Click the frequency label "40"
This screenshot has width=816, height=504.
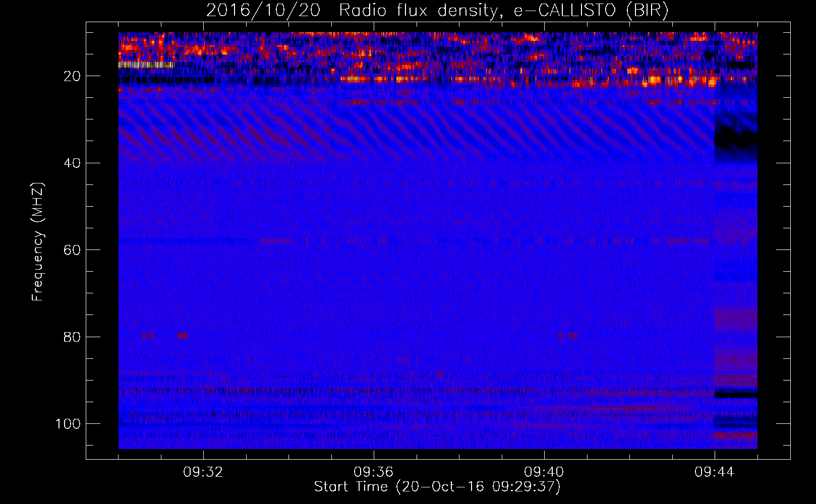pos(72,163)
